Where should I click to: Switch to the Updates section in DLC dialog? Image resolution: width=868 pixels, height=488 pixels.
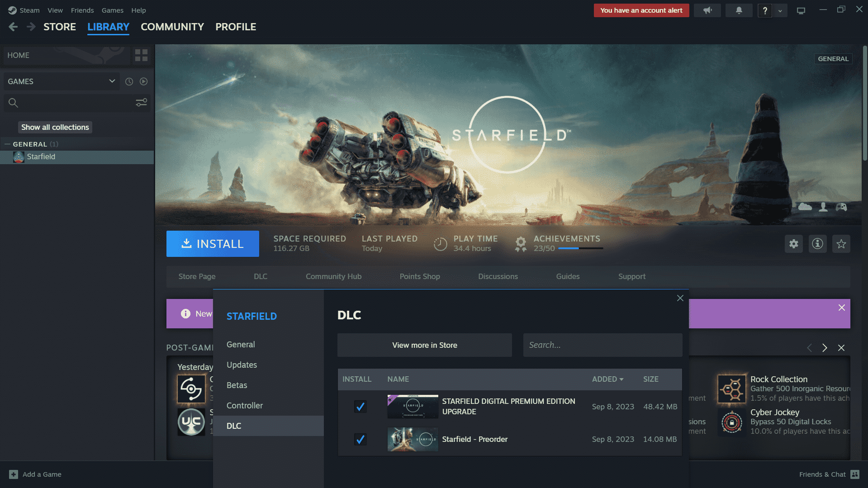pyautogui.click(x=242, y=365)
